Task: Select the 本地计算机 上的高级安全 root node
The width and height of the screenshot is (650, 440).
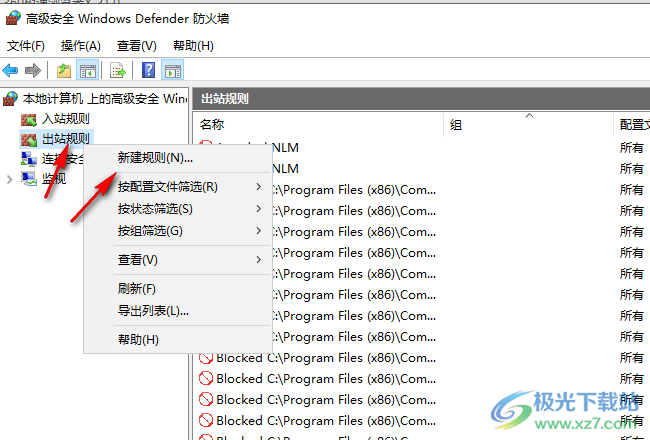Action: 105,99
